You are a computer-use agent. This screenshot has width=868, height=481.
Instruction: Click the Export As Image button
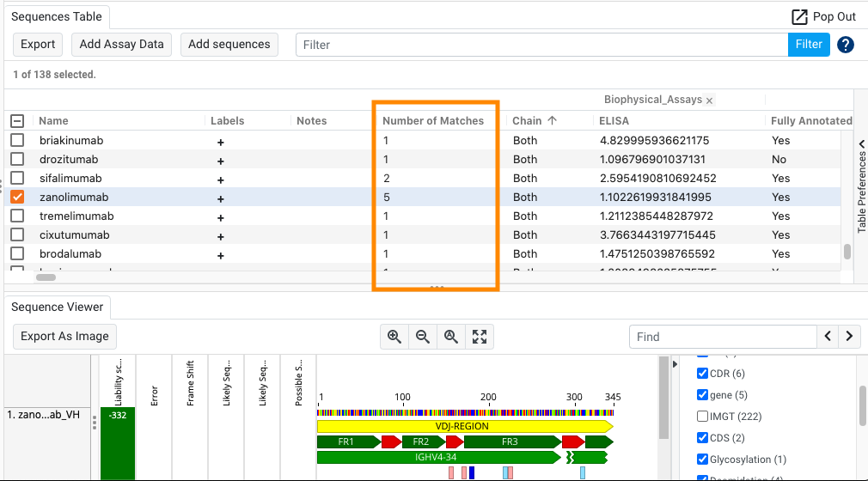click(x=64, y=337)
